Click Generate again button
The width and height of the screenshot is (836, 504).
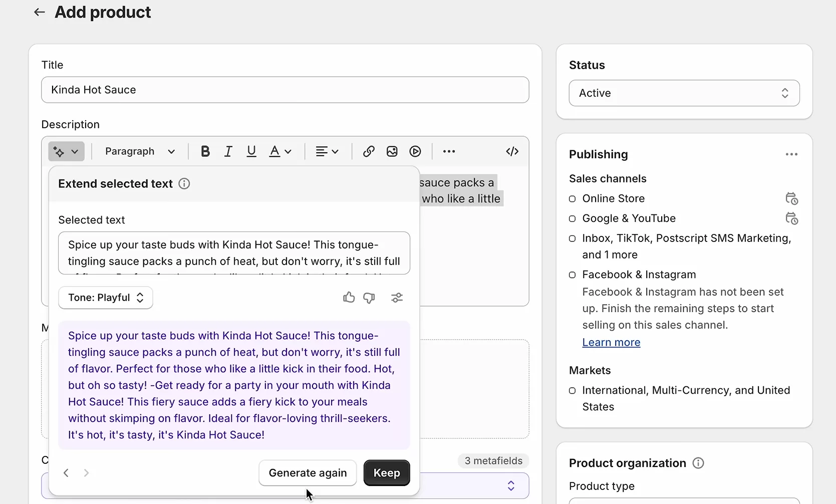(308, 473)
